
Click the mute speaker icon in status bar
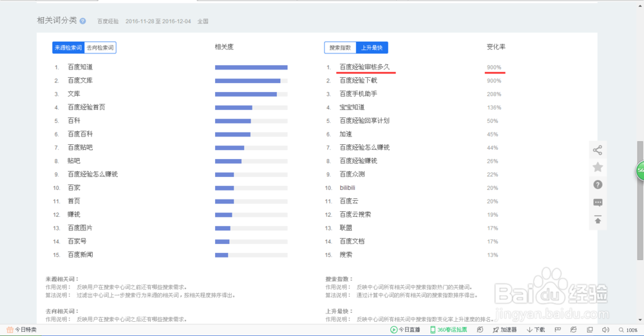click(605, 330)
